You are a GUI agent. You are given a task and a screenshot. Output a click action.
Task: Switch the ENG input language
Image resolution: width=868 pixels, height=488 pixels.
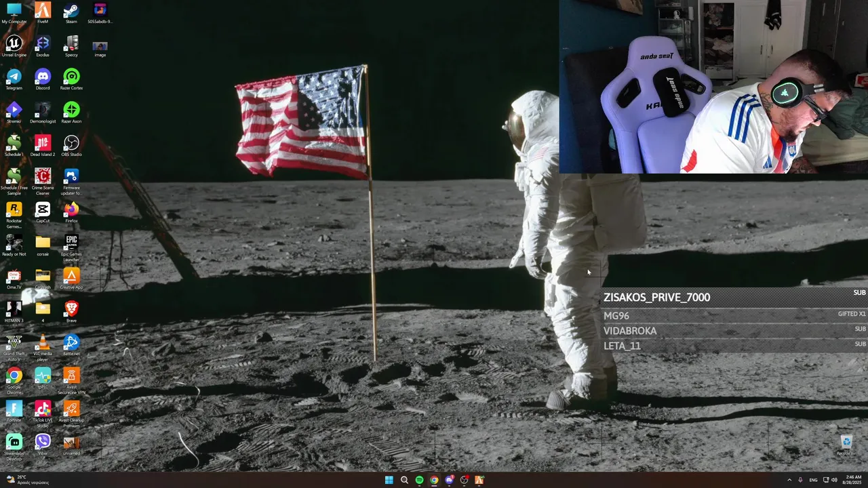click(x=813, y=480)
